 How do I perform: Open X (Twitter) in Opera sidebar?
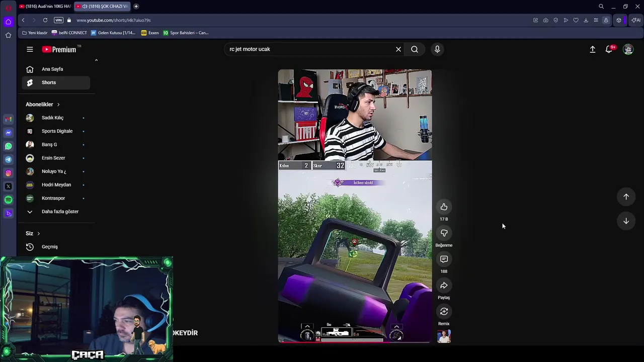[x=8, y=187]
